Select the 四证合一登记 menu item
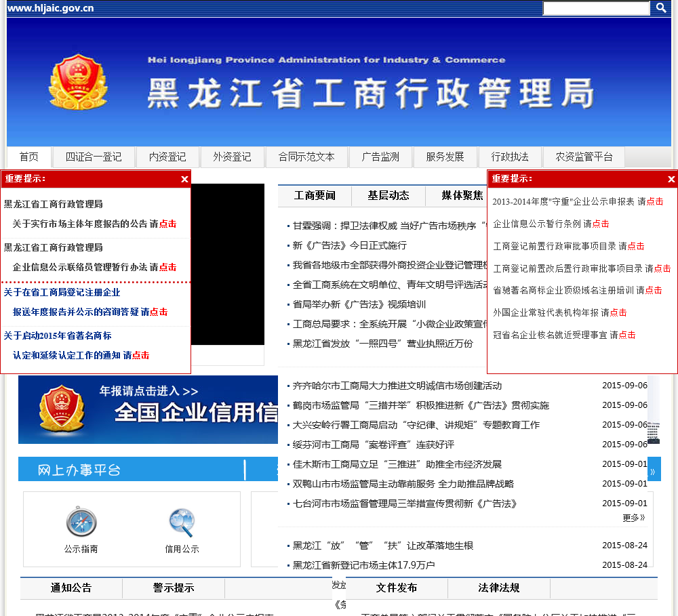This screenshot has height=616, width=678. [x=94, y=157]
